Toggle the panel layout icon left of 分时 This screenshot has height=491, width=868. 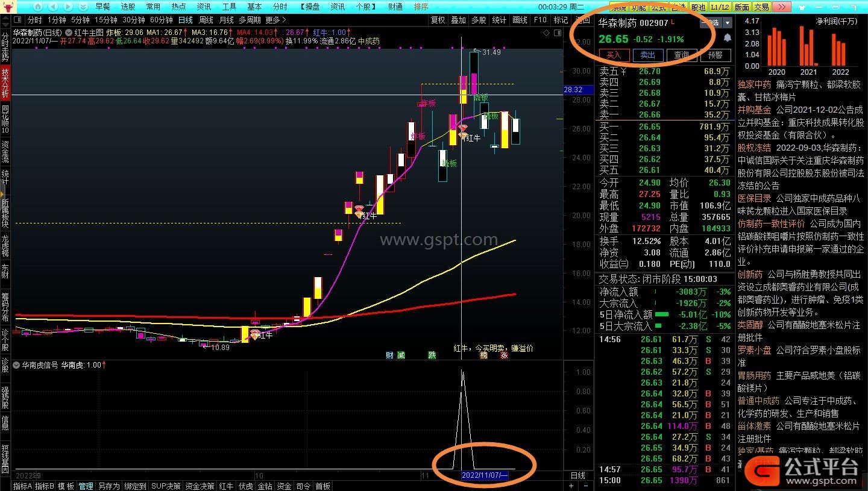pyautogui.click(x=17, y=20)
